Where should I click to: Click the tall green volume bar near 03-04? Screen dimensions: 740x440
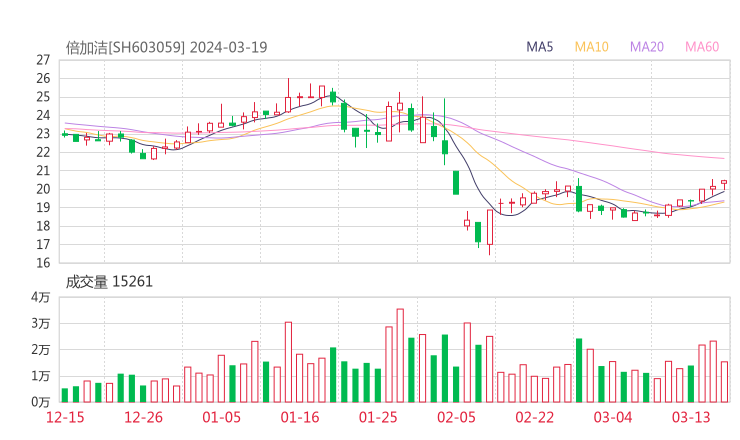click(579, 371)
